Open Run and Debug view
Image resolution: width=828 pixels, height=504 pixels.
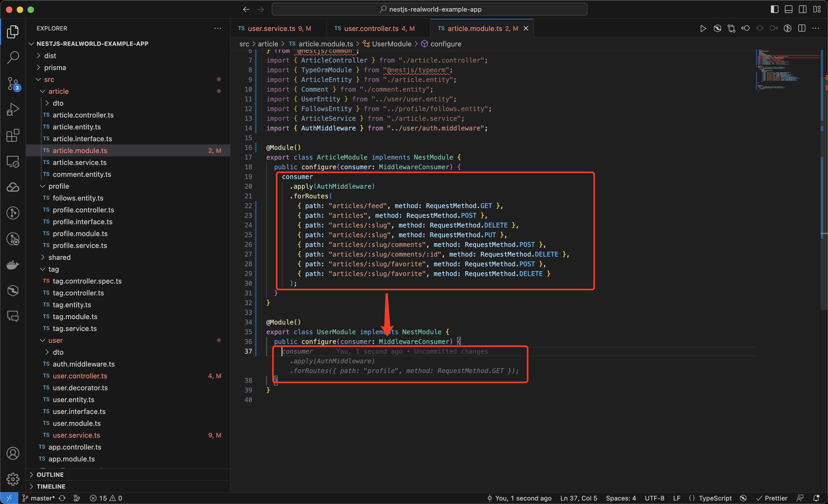13,109
